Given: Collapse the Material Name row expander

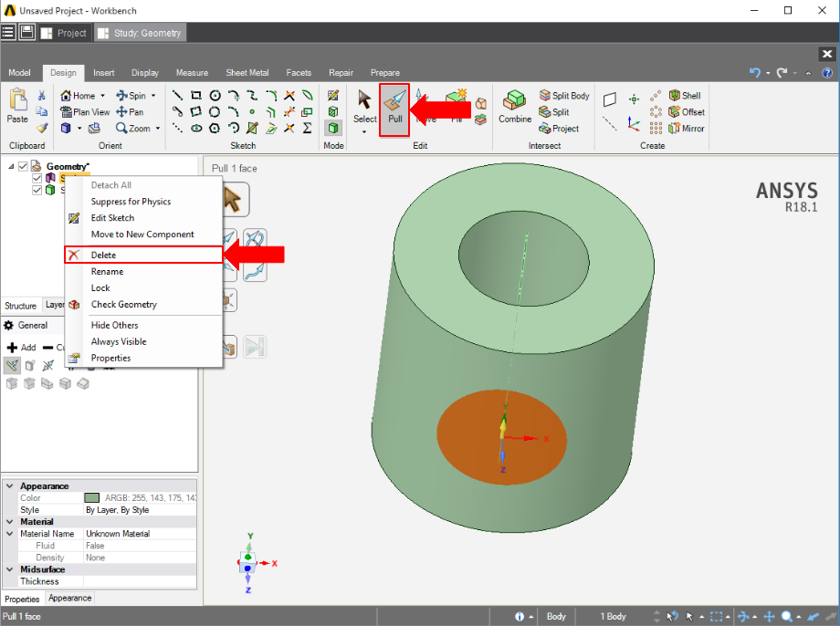Looking at the screenshot, I should point(10,533).
